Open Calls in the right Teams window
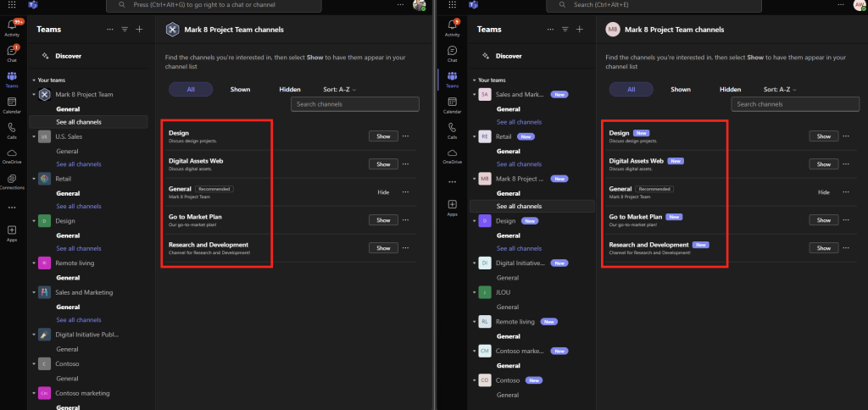Viewport: 868px width, 410px height. pyautogui.click(x=453, y=130)
